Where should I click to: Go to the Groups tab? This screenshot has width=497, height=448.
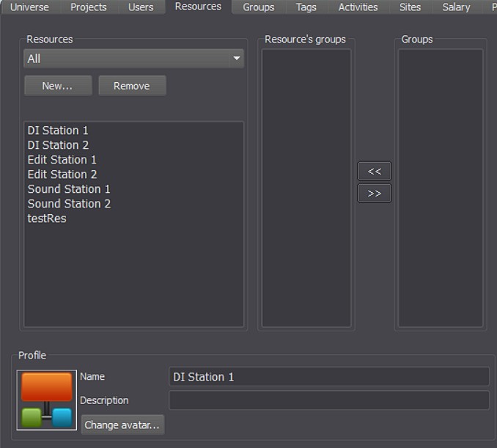(259, 7)
